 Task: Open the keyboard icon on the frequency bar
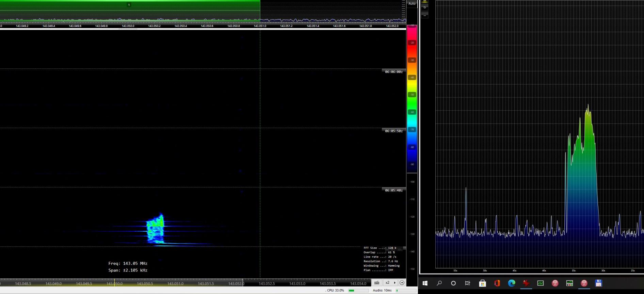[x=377, y=282]
